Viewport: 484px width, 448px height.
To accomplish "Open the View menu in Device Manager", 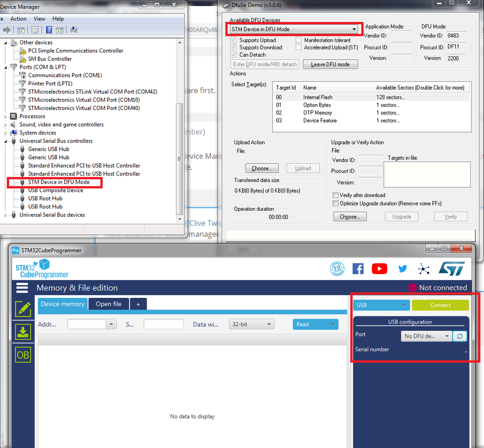I will coord(39,19).
